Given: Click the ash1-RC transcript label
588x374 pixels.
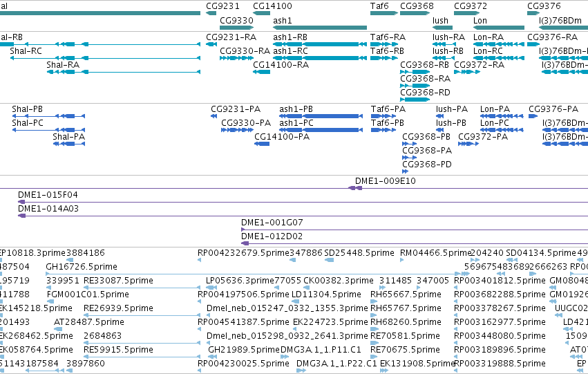Looking at the screenshot, I should pos(290,51).
